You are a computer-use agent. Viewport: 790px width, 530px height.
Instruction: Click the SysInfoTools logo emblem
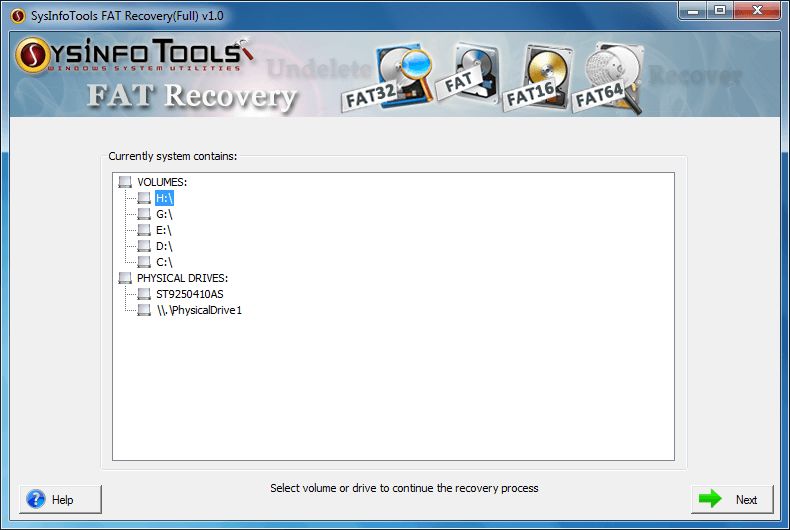[32, 54]
